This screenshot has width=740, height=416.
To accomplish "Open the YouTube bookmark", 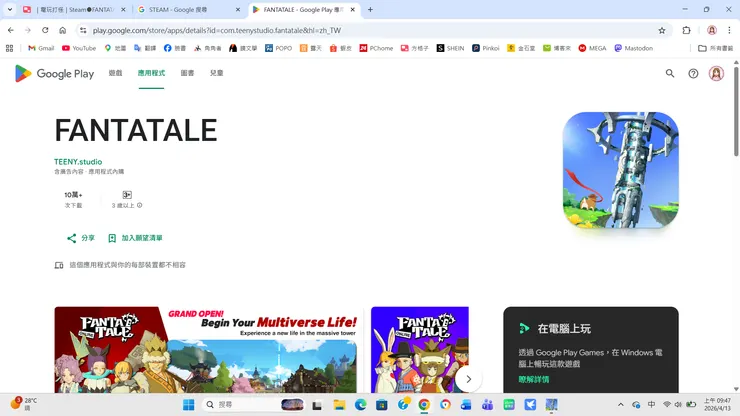I will tap(79, 48).
